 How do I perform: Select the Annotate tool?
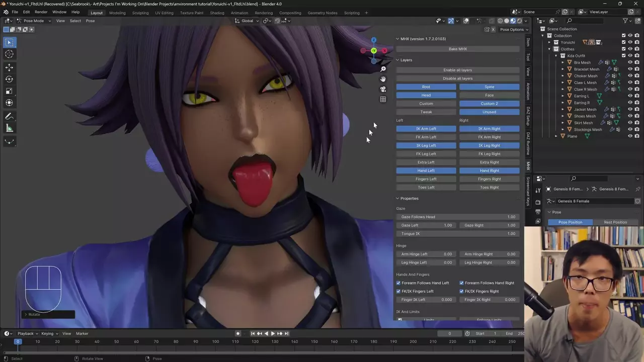(x=9, y=116)
